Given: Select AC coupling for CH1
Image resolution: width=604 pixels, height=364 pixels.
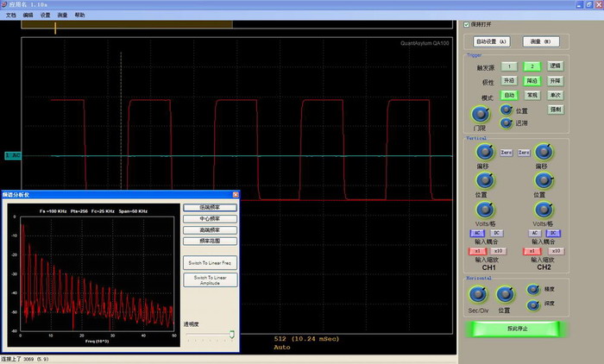Looking at the screenshot, I should (477, 233).
